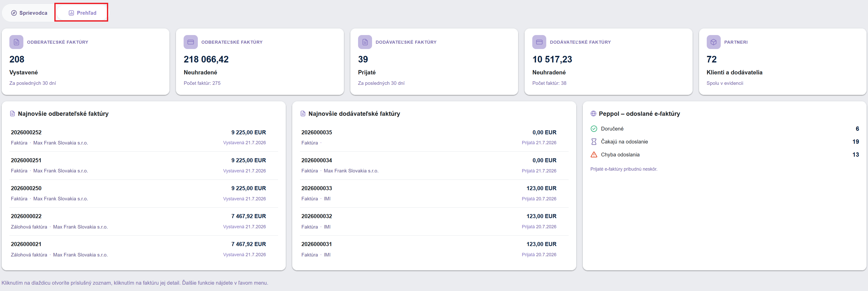Click the document icon on the Prijaté tile

(365, 42)
